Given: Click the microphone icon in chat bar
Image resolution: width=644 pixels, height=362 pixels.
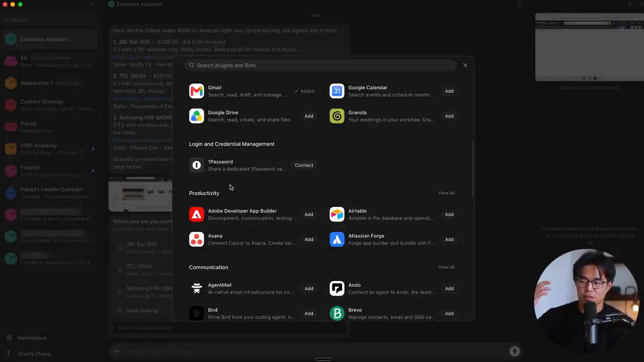Looking at the screenshot, I should pyautogui.click(x=514, y=351).
